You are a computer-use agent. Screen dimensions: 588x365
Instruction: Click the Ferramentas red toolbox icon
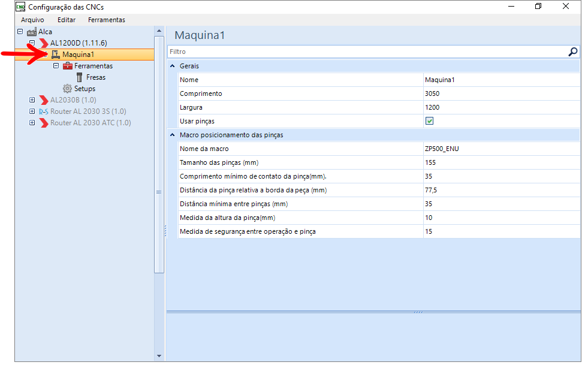tap(68, 66)
